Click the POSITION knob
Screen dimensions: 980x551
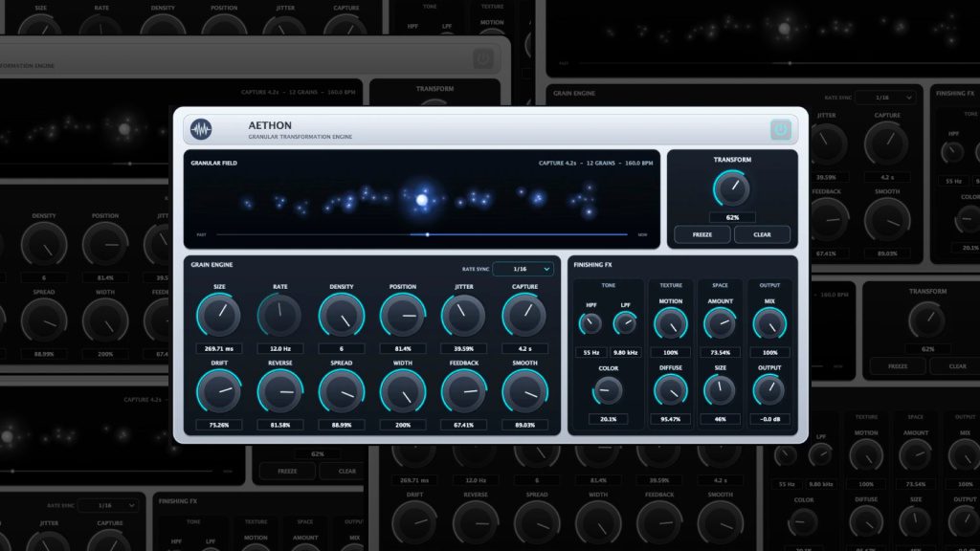(x=403, y=316)
